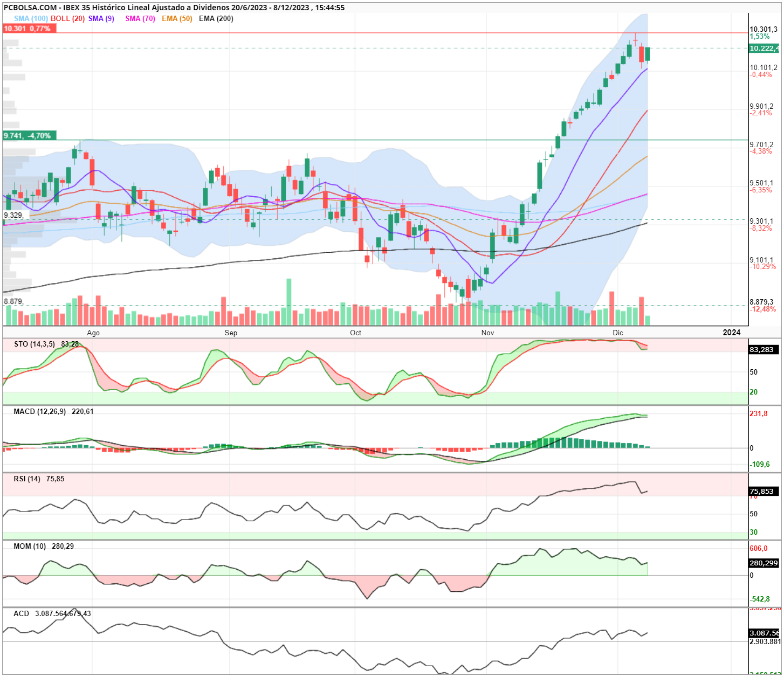This screenshot has width=784, height=677.
Task: Click the MACD (12,26,9) indicator label
Action: [40, 411]
